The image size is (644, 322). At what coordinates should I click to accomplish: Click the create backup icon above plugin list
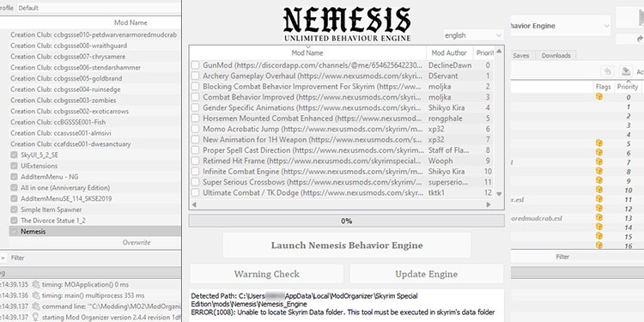point(625,71)
